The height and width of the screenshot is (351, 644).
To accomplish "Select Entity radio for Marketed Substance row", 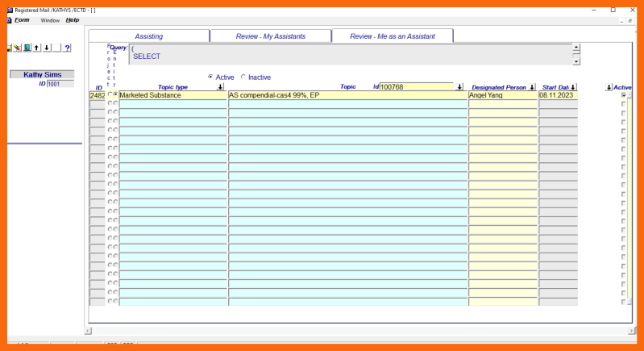I will coord(115,94).
